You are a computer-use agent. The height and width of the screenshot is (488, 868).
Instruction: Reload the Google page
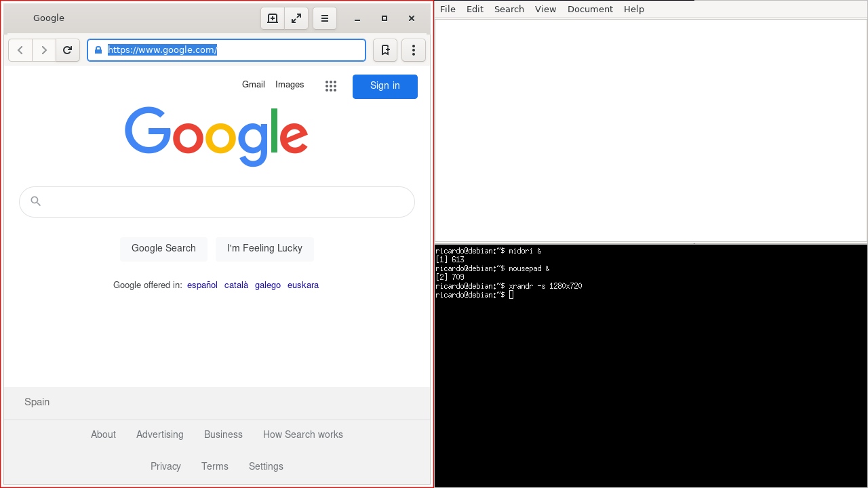coord(68,50)
